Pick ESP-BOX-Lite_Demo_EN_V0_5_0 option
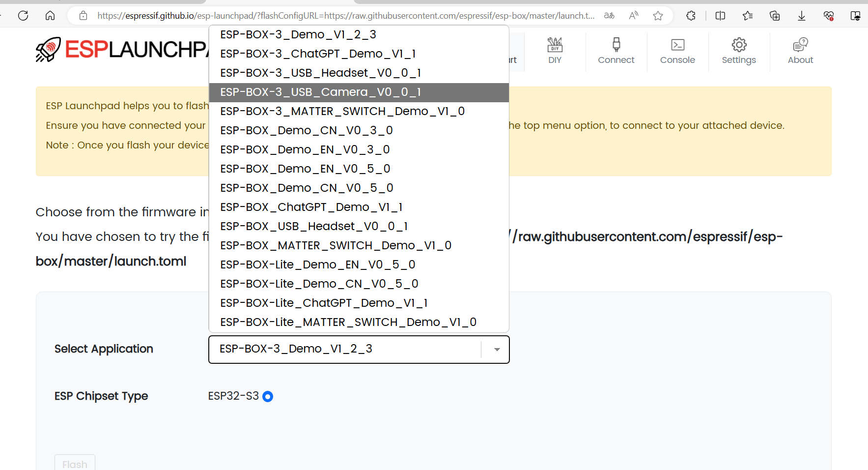Image resolution: width=868 pixels, height=470 pixels. click(x=359, y=264)
